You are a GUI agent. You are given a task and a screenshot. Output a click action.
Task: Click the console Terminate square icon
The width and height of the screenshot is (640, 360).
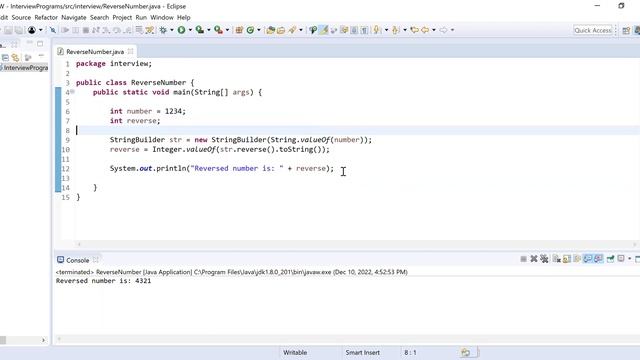click(523, 259)
